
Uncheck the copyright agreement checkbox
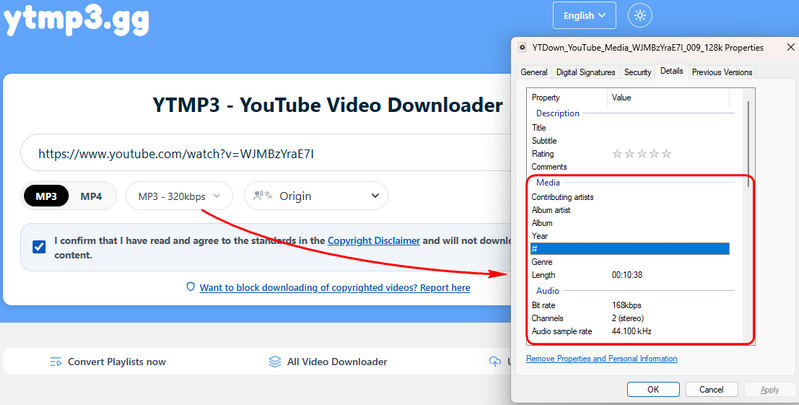(x=39, y=247)
